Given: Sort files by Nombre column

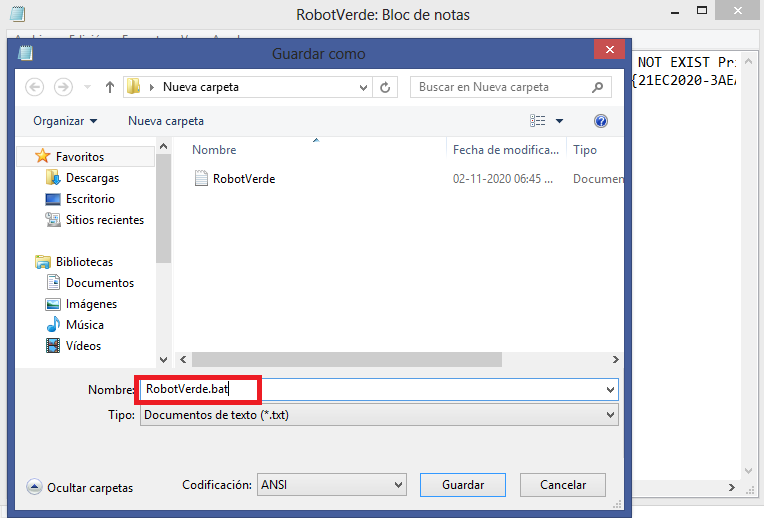Looking at the screenshot, I should [214, 150].
